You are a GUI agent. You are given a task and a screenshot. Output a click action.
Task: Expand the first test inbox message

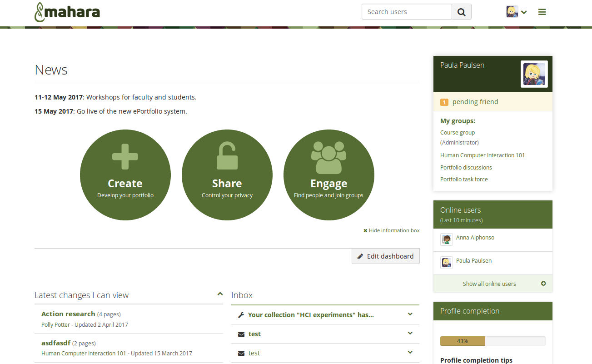click(x=410, y=333)
